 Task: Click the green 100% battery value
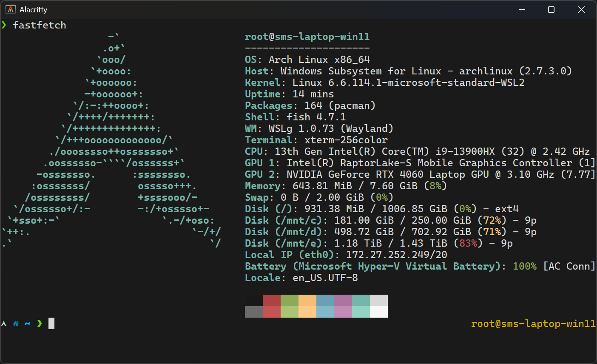tap(525, 266)
